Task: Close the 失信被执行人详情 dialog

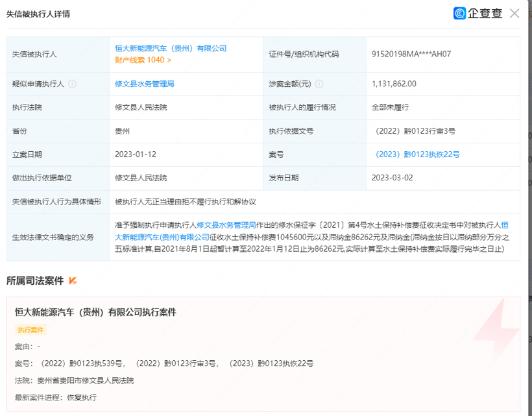Action: click(514, 13)
